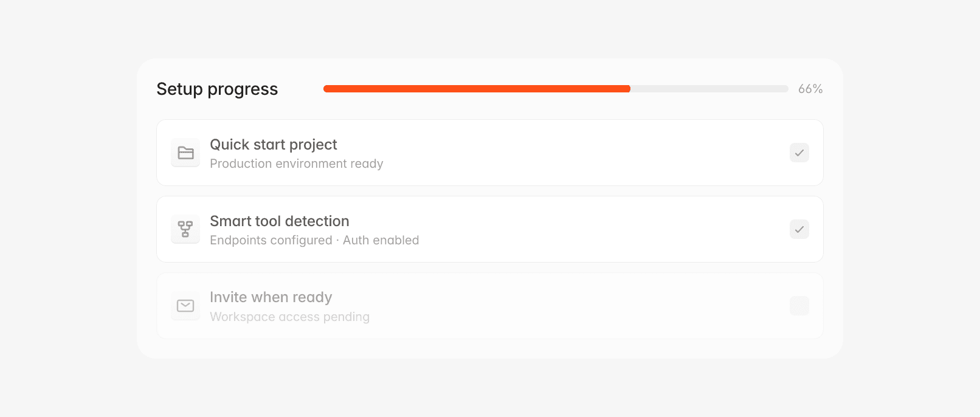Viewport: 980px width, 417px height.
Task: Expand the Invite when ready card
Action: [x=490, y=306]
